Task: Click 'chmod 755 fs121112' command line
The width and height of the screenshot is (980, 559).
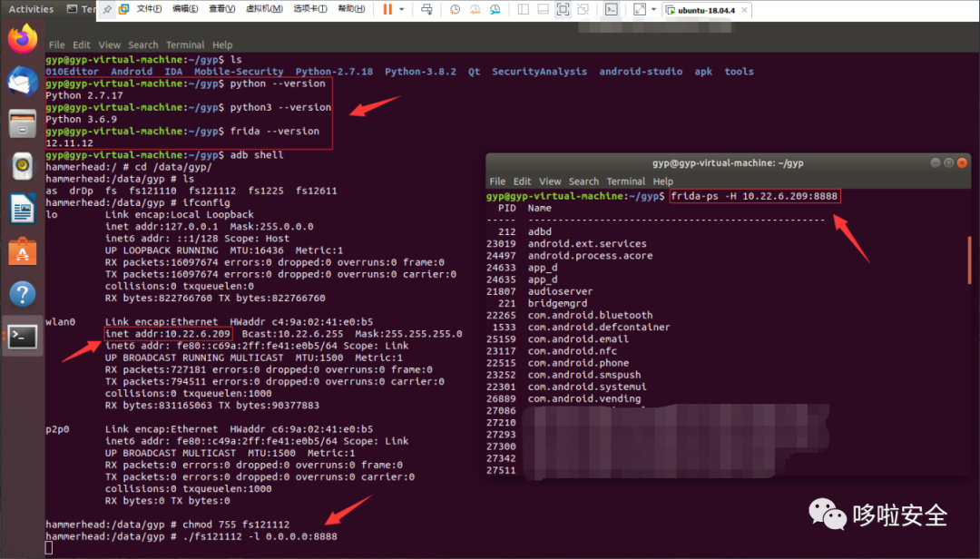Action: tap(236, 525)
